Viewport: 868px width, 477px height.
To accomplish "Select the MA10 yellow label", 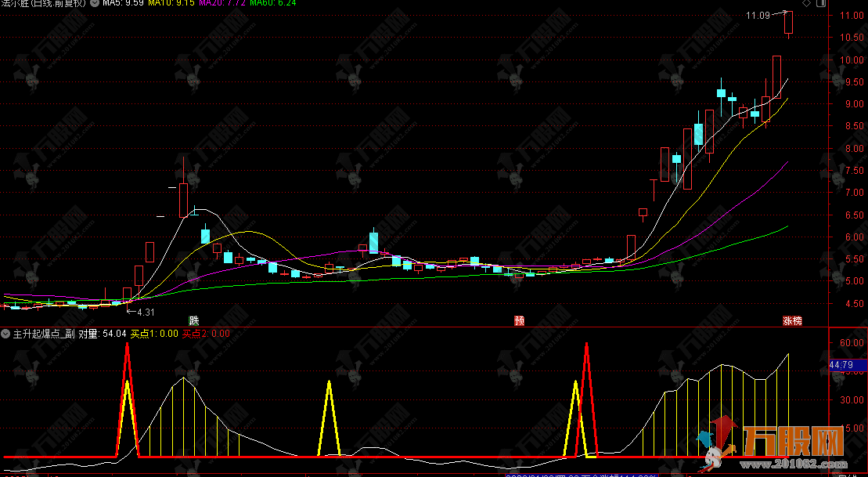I will [x=174, y=3].
